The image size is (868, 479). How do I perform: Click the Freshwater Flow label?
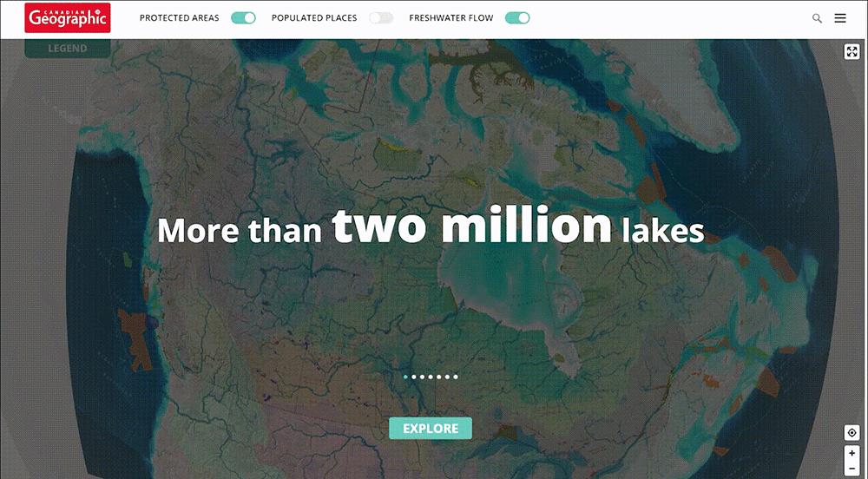coord(451,17)
